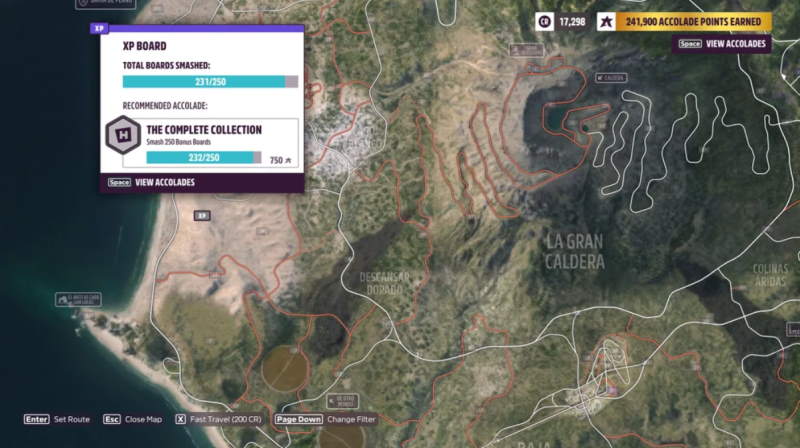
Task: Select the landmark tag on the western beach
Action: tap(78, 300)
